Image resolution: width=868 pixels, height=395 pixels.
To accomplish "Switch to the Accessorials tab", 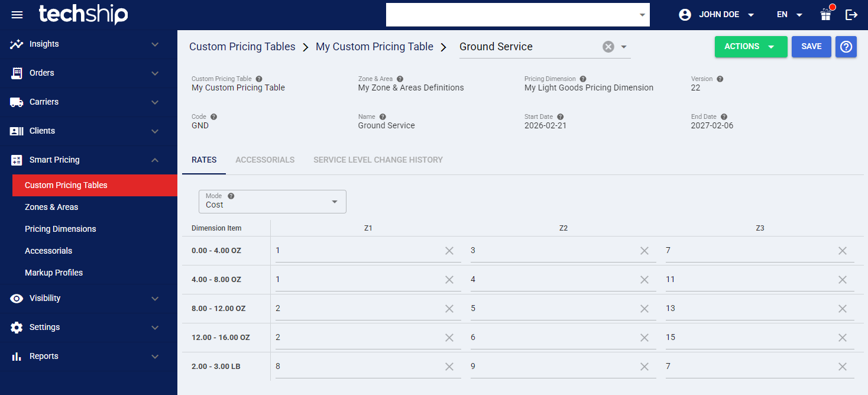I will 265,160.
